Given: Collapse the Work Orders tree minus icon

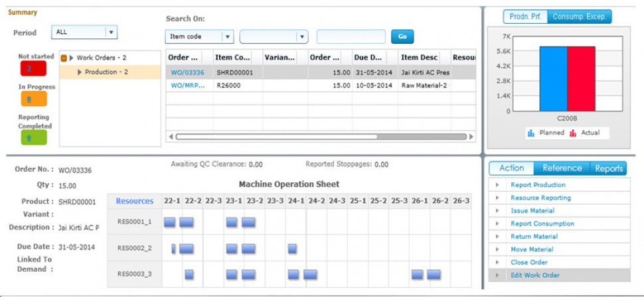Looking at the screenshot, I should tap(64, 58).
